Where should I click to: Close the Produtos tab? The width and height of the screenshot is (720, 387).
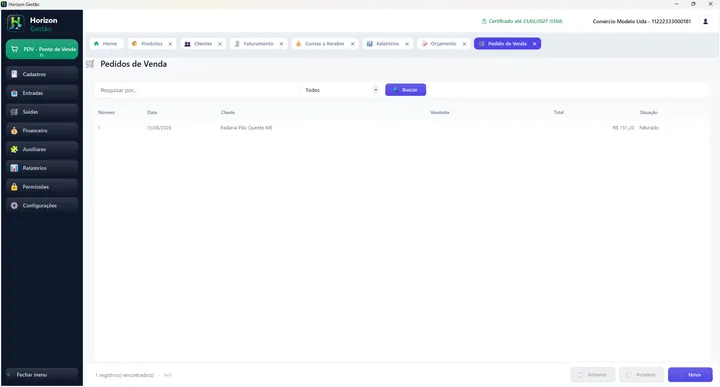click(170, 44)
